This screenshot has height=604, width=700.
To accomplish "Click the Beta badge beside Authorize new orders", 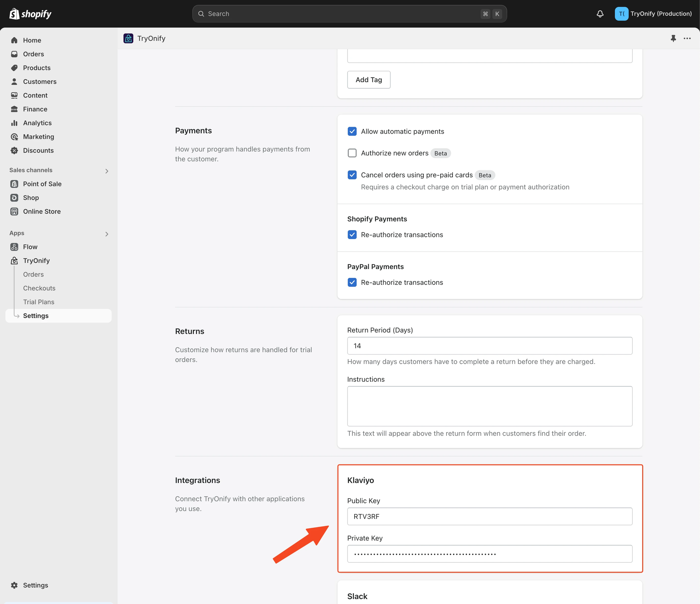I will pyautogui.click(x=441, y=153).
